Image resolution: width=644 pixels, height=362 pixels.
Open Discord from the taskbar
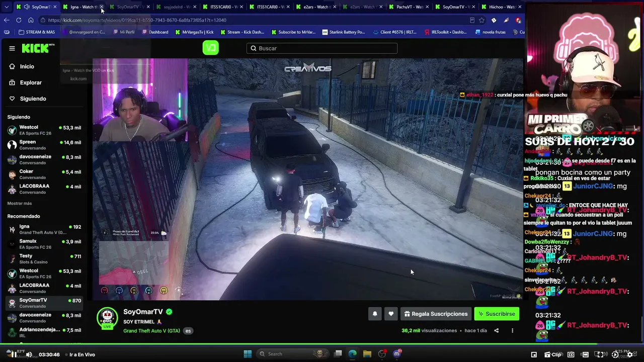coord(397,354)
